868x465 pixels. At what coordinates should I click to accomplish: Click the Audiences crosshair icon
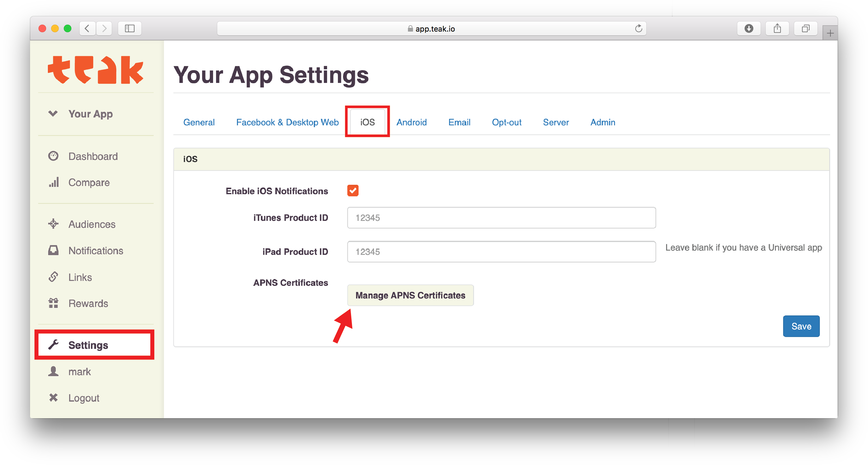click(53, 224)
